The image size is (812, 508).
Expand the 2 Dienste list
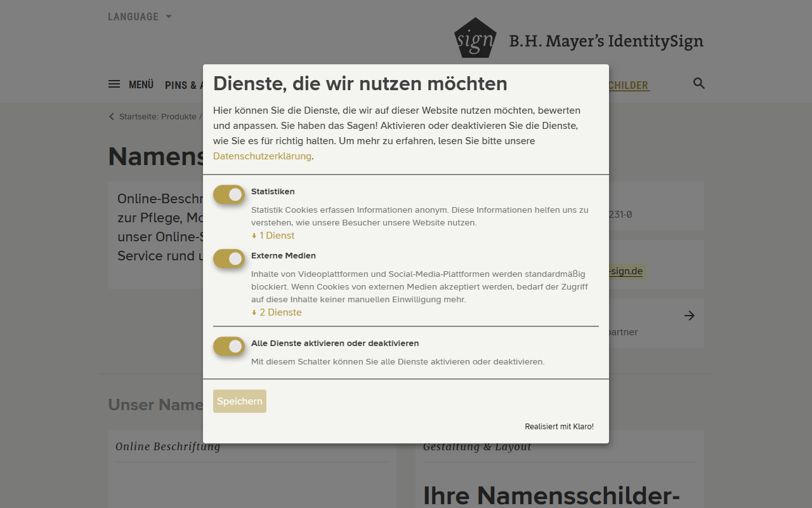(x=277, y=312)
